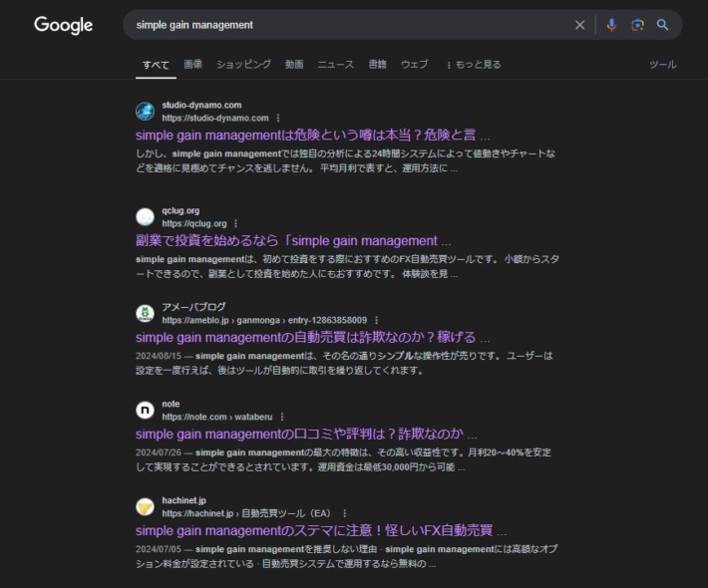The image size is (708, 588).
Task: Open the ステマに注意 result link
Action: 320,530
